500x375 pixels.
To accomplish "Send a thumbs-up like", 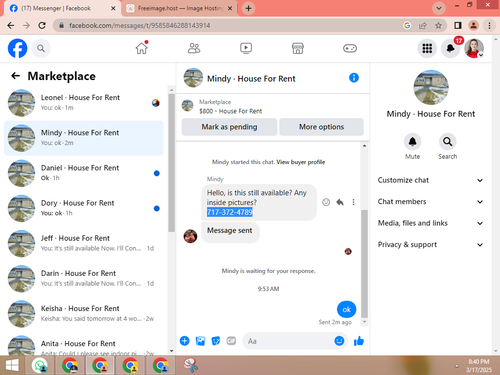I will [359, 341].
